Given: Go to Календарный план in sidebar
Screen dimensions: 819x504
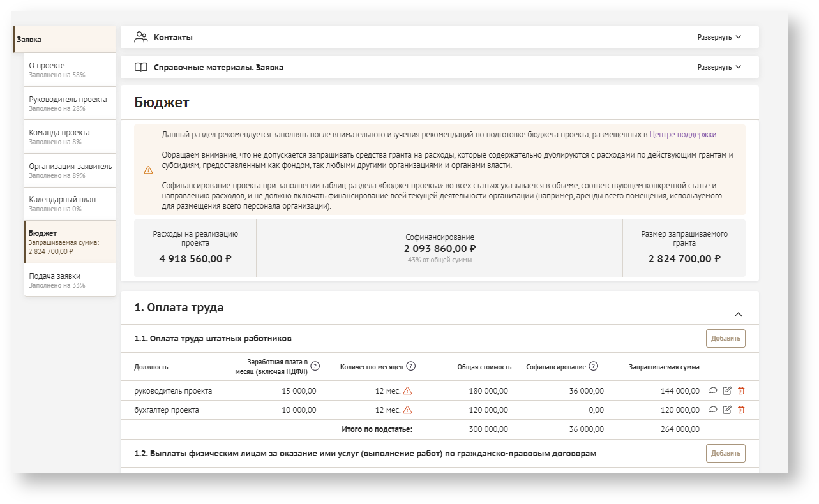Looking at the screenshot, I should tap(70, 204).
